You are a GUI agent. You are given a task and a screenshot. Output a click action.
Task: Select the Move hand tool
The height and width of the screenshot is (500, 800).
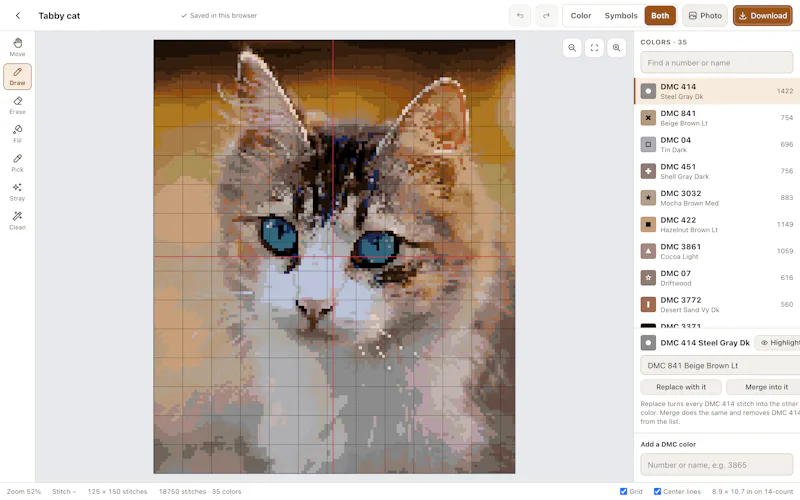(17, 47)
